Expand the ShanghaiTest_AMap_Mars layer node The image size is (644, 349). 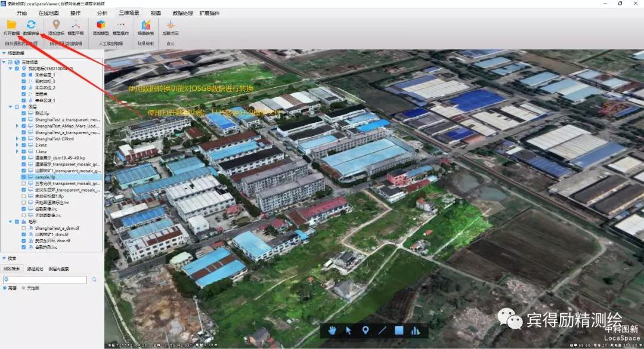tap(17, 126)
